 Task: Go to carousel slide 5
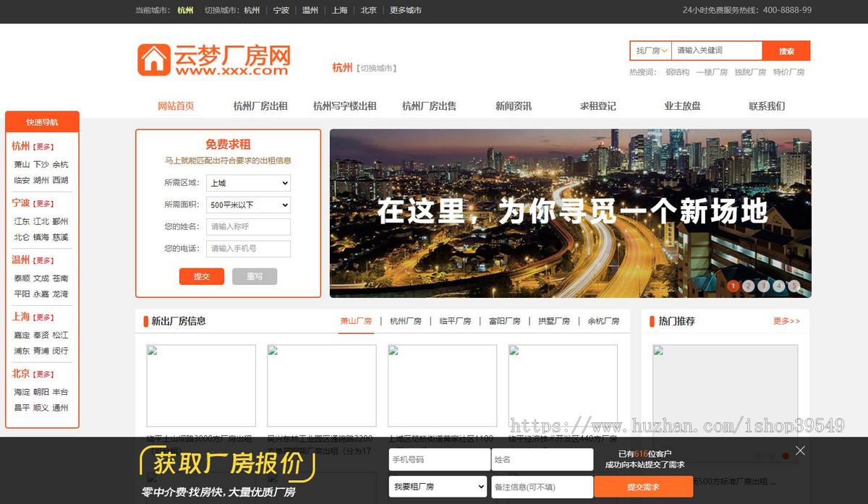[x=793, y=286]
